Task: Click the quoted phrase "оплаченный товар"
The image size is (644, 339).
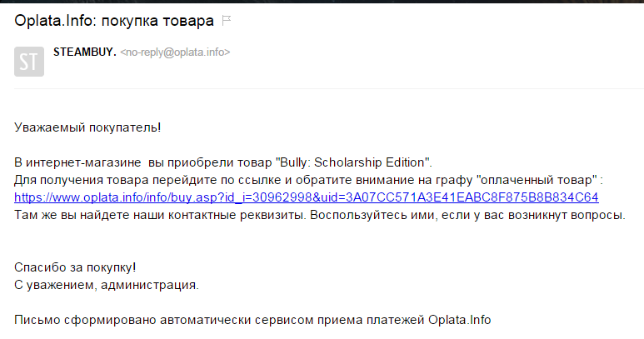Action: (x=539, y=179)
